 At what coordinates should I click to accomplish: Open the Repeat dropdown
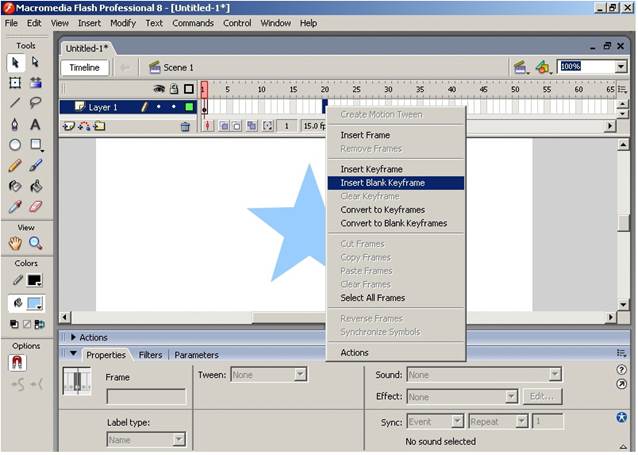pyautogui.click(x=522, y=421)
